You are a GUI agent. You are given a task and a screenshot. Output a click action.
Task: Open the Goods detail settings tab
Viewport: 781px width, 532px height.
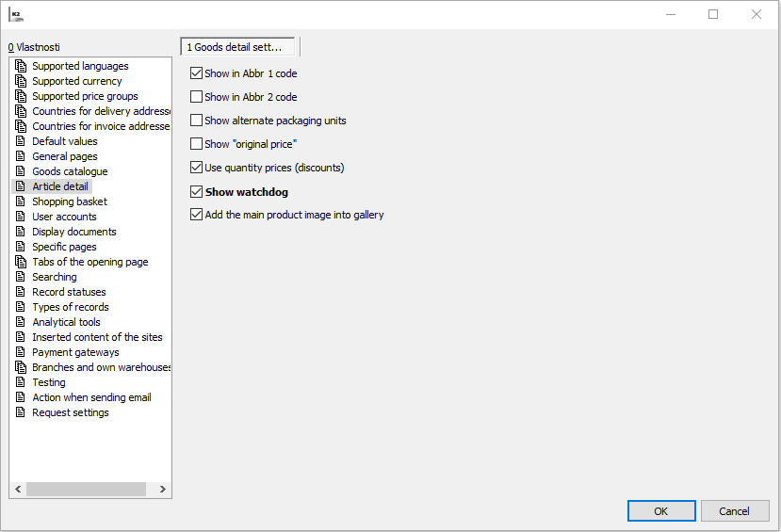pyautogui.click(x=237, y=47)
